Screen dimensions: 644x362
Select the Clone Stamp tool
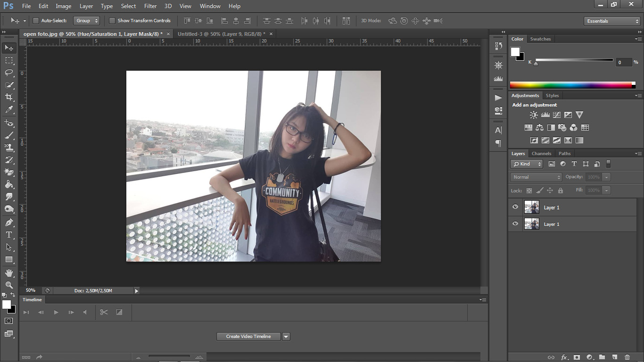coord(9,148)
